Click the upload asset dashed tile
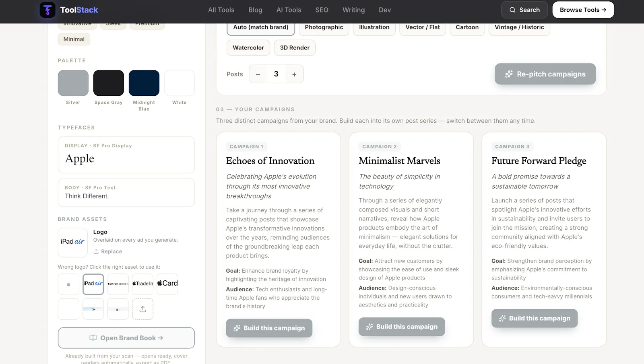Image resolution: width=644 pixels, height=364 pixels. pyautogui.click(x=142, y=309)
